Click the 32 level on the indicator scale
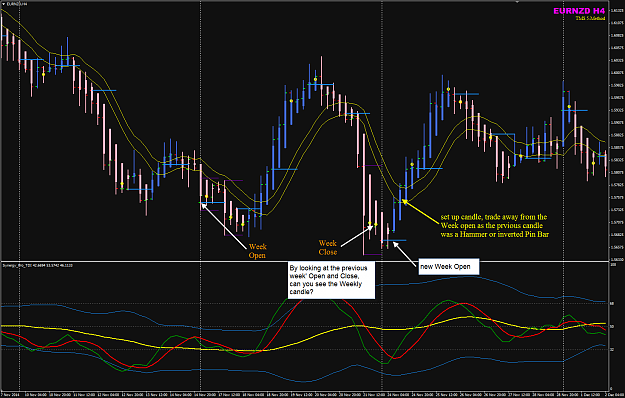The image size is (625, 398). tap(612, 349)
